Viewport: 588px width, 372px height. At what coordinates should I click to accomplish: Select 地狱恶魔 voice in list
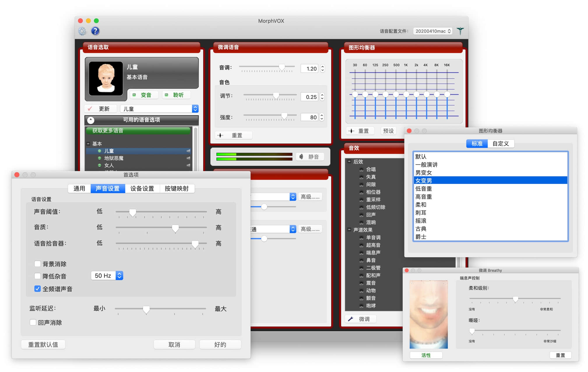click(x=114, y=158)
